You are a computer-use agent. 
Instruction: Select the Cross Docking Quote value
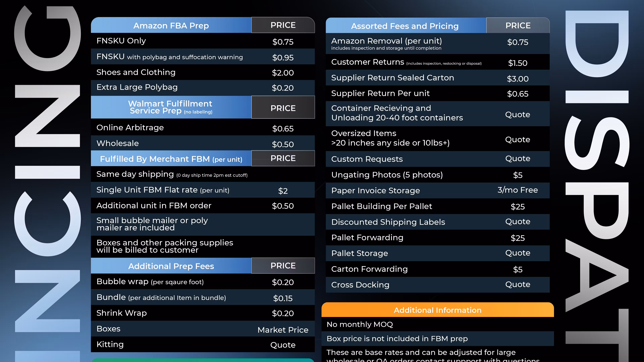point(518,284)
